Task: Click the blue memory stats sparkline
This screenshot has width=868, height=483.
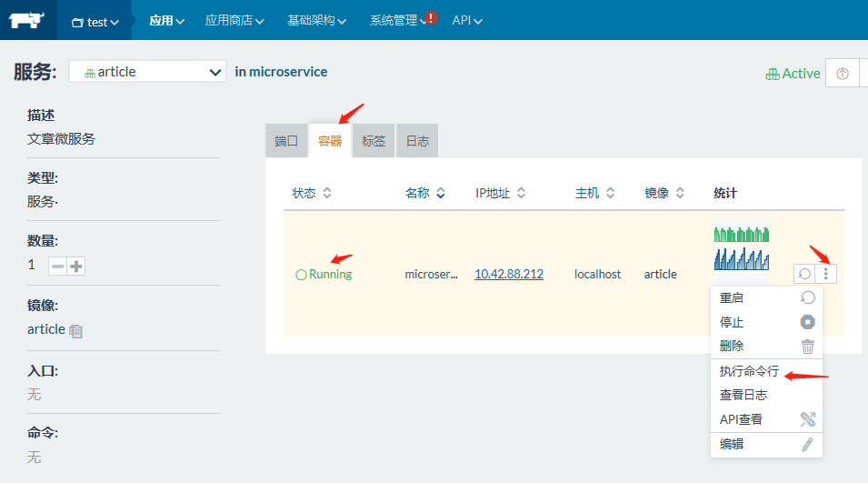Action: [x=742, y=258]
